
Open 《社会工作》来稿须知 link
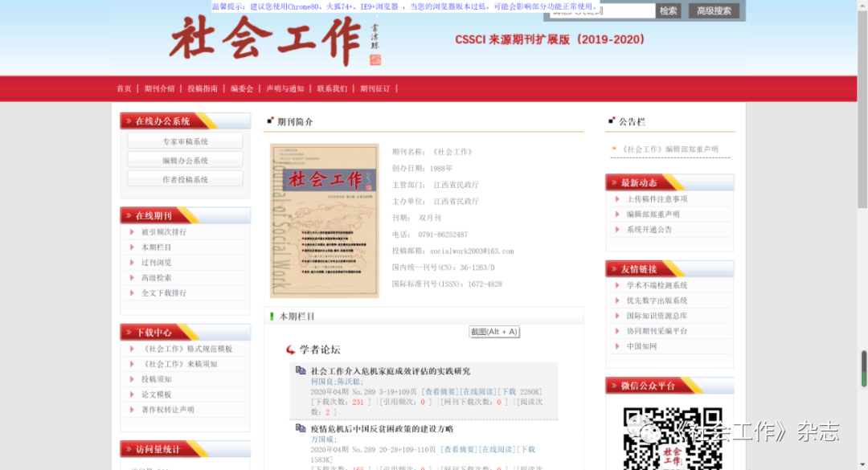click(x=178, y=364)
